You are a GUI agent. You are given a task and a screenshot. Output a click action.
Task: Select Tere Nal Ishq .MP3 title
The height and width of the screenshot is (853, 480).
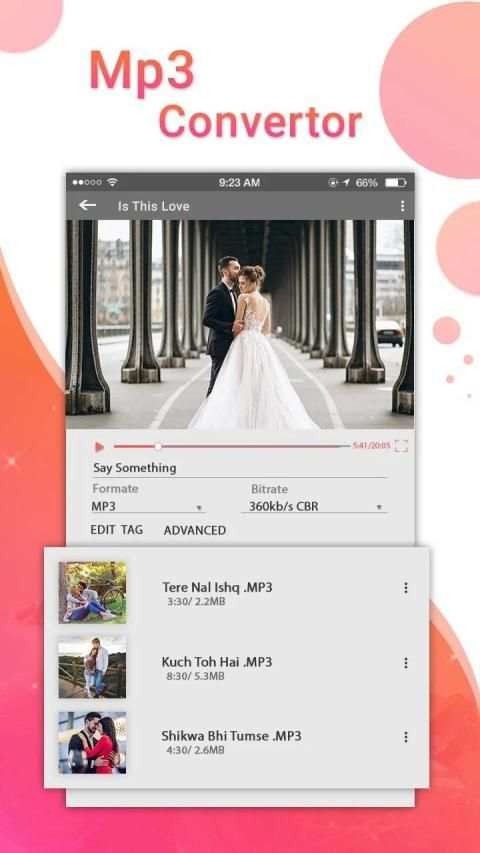(217, 587)
